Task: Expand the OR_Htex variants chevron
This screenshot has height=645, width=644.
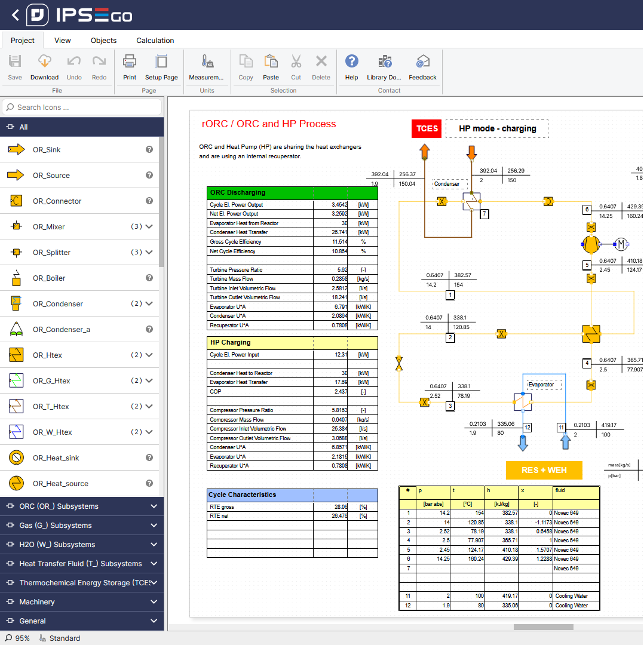Action: [x=149, y=355]
